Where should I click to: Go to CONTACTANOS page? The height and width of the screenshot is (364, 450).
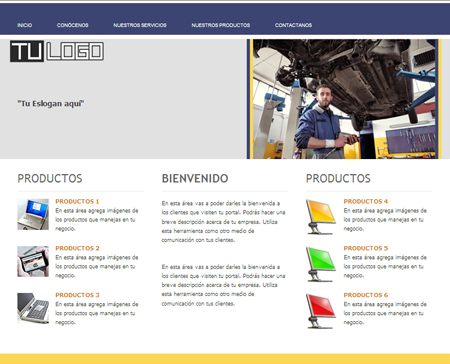293,25
